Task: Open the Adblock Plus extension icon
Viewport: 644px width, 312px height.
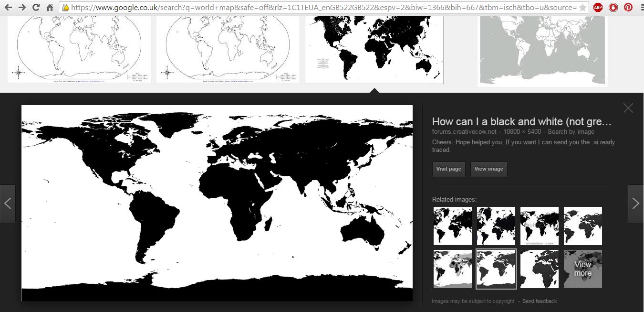Action: [598, 8]
